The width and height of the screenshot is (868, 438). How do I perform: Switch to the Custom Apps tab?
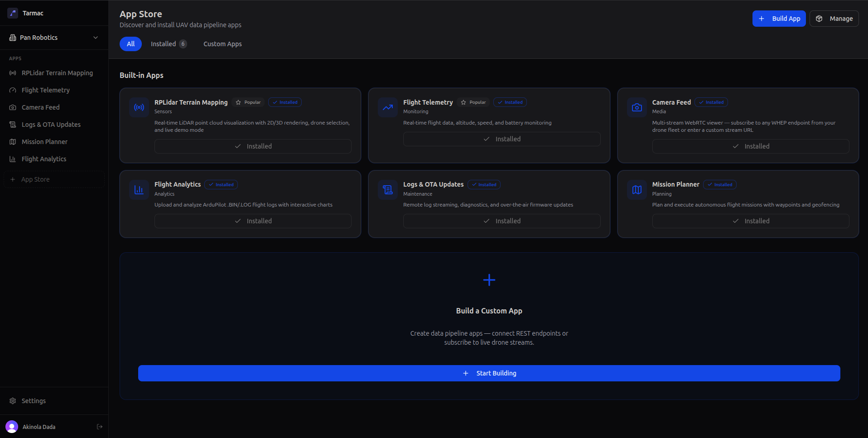(x=222, y=44)
